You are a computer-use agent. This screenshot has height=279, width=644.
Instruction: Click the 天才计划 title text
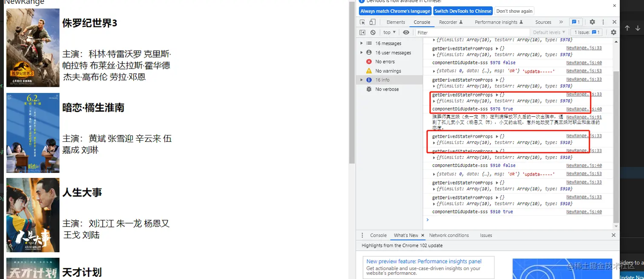(82, 272)
